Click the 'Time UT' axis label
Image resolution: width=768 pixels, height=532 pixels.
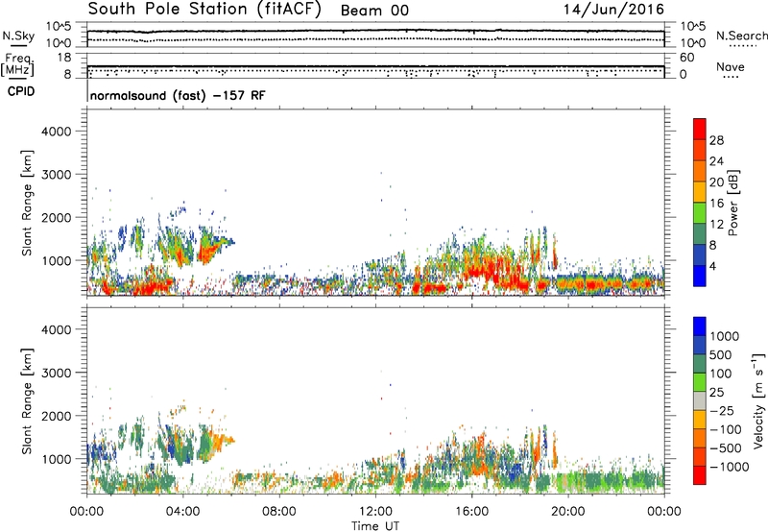pos(375,525)
